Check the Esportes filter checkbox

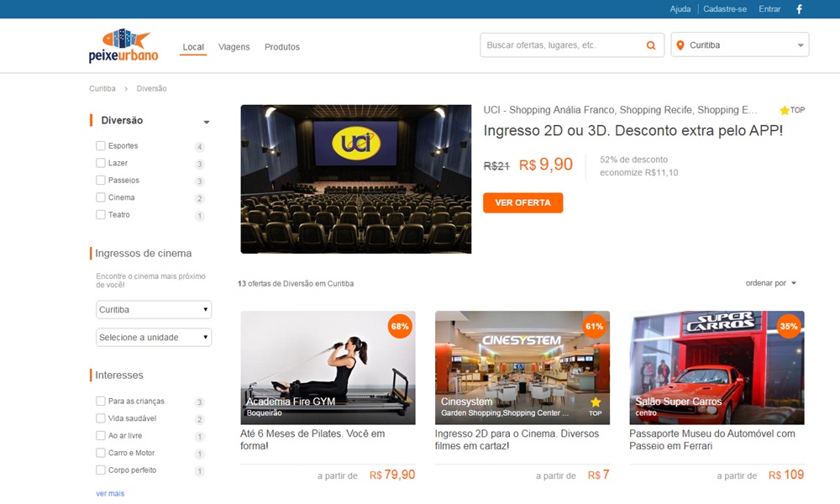coord(100,145)
